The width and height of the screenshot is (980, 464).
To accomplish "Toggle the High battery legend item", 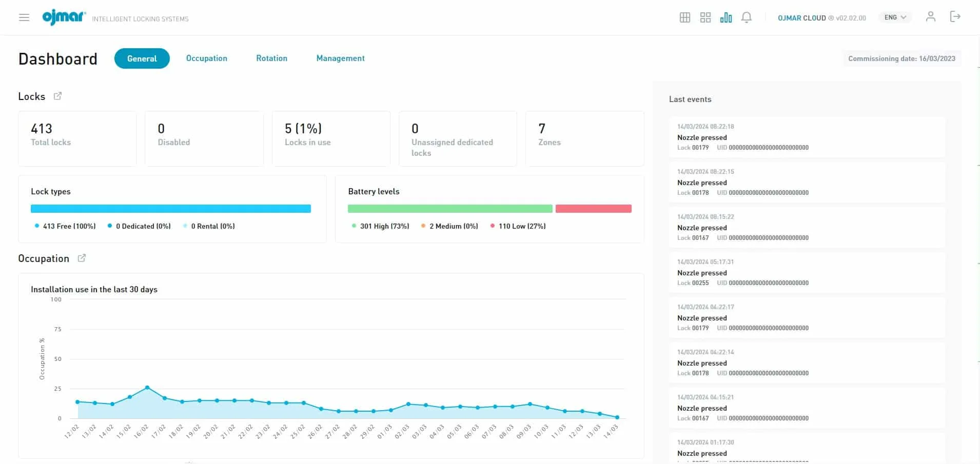I will (381, 226).
